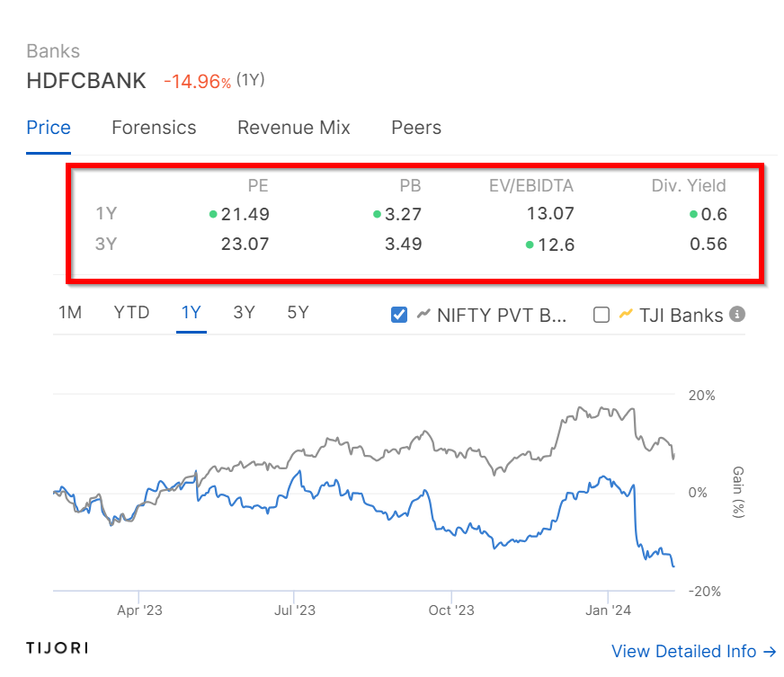Click the yellow TJI Banks line icon
Image resolution: width=784 pixels, height=677 pixels.
[626, 314]
